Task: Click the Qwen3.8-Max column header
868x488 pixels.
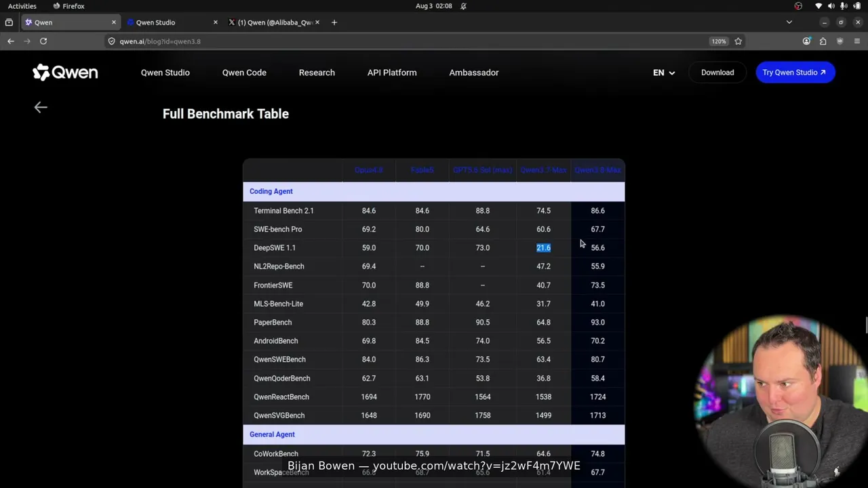Action: (x=597, y=170)
